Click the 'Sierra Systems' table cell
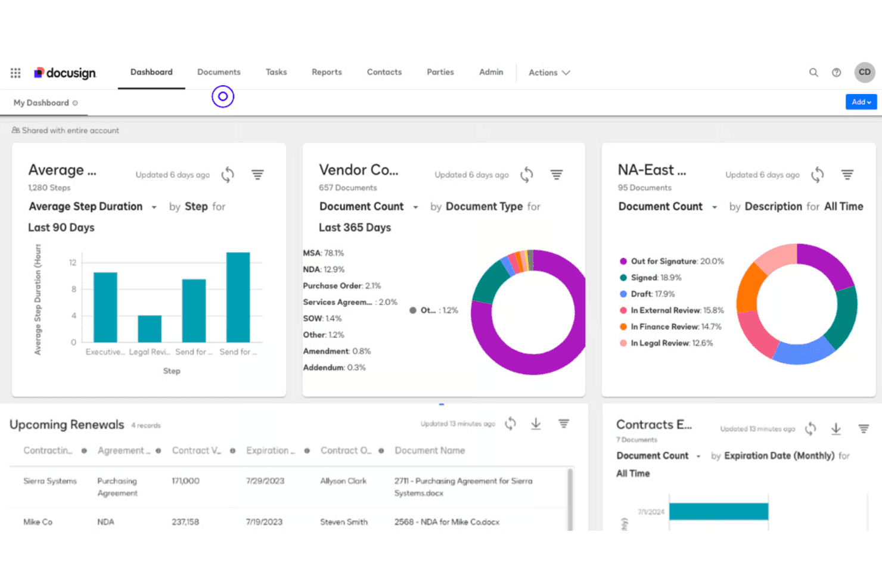The height and width of the screenshot is (588, 882). pyautogui.click(x=50, y=481)
